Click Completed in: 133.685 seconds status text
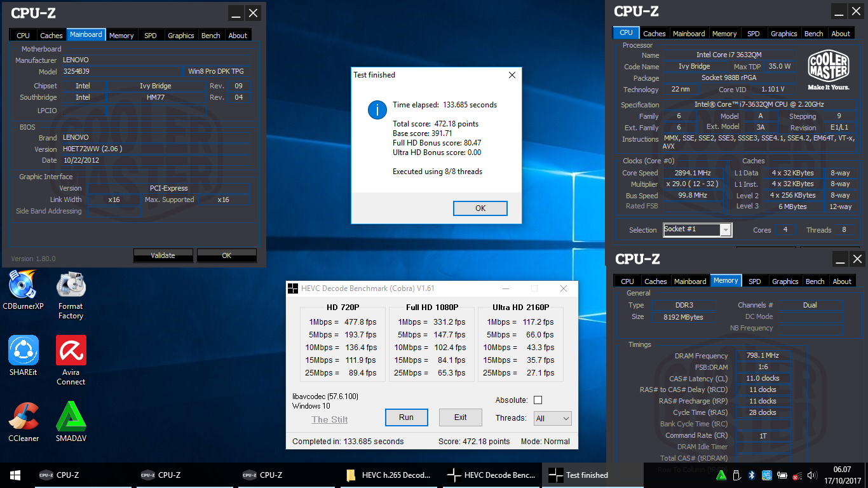868x488 pixels. [x=348, y=441]
